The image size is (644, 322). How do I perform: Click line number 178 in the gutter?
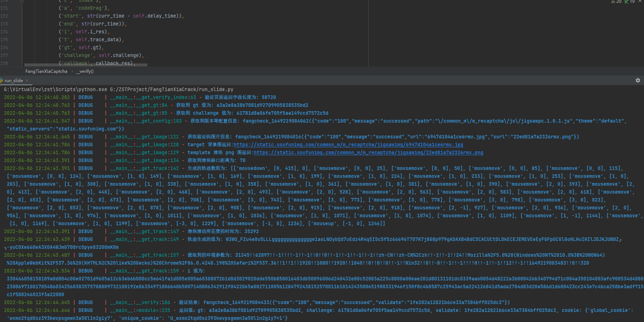click(4, 63)
